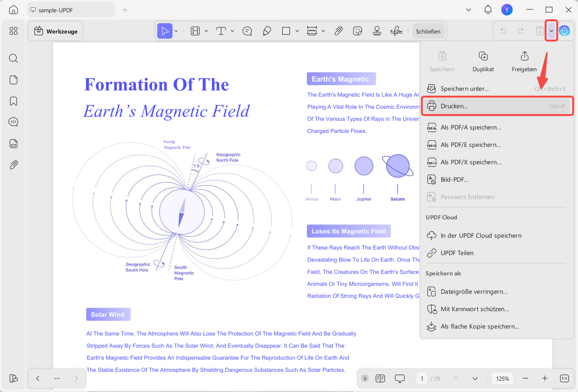Click the page number input field

click(422, 378)
